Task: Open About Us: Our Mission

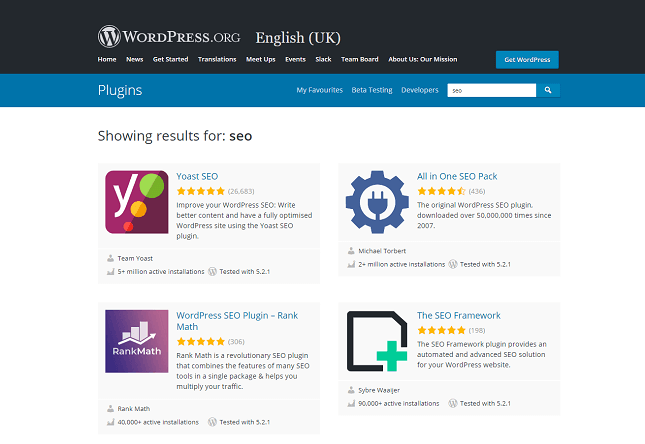Action: [x=422, y=59]
